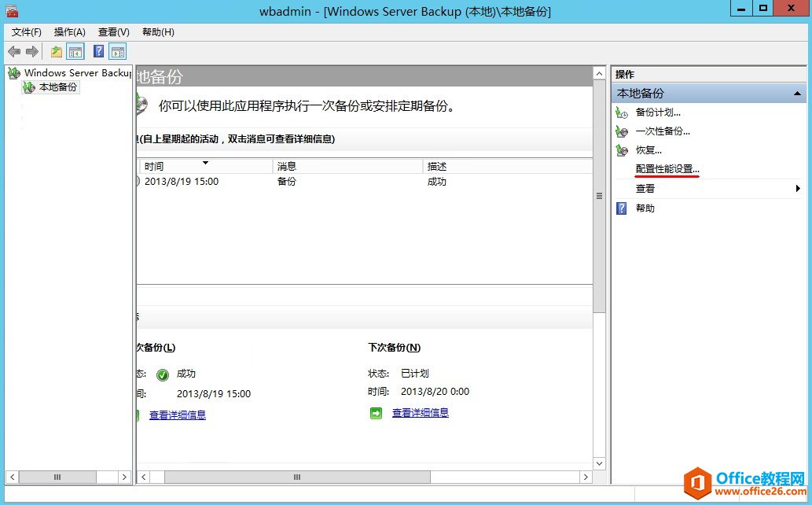
Task: Click the export/show console tree toolbar icon
Action: pos(74,51)
